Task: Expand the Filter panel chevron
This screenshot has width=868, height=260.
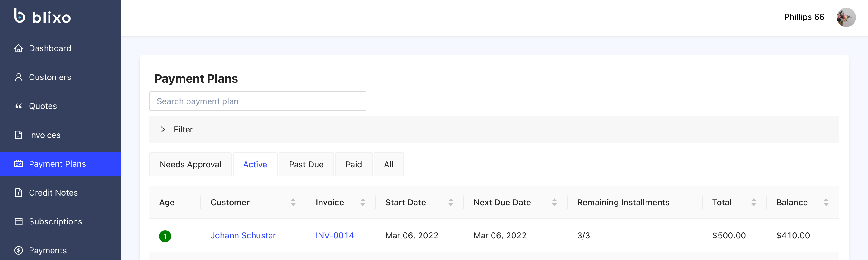Action: 163,129
